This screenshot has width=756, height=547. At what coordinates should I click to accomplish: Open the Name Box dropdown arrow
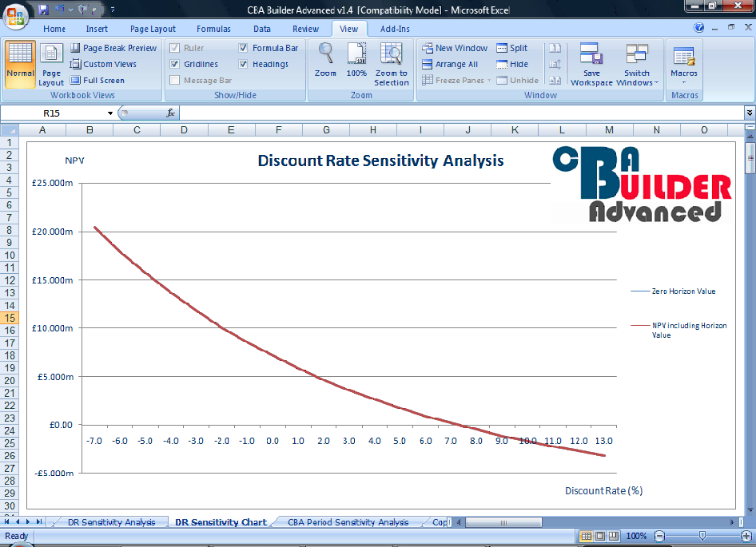click(x=110, y=113)
